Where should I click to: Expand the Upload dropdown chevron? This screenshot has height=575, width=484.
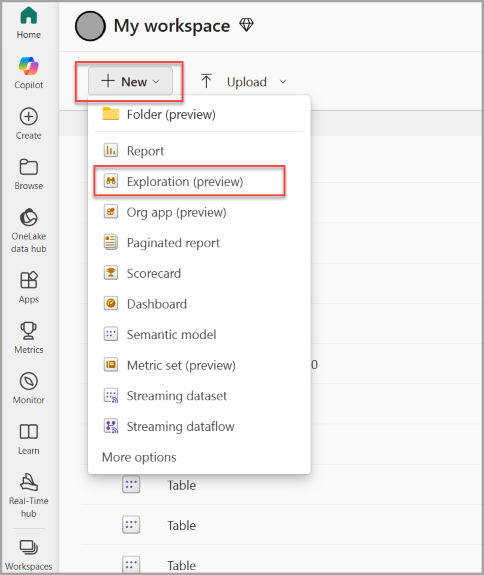pos(283,81)
